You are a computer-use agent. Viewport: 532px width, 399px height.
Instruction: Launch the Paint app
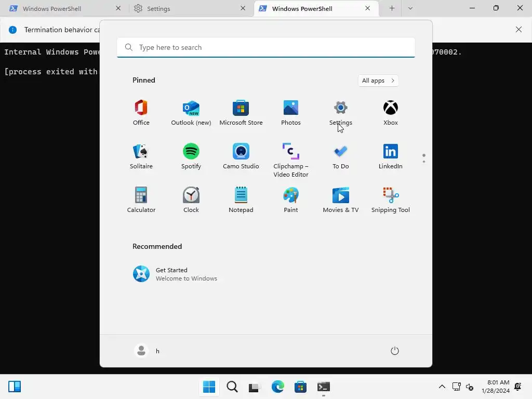tap(291, 200)
